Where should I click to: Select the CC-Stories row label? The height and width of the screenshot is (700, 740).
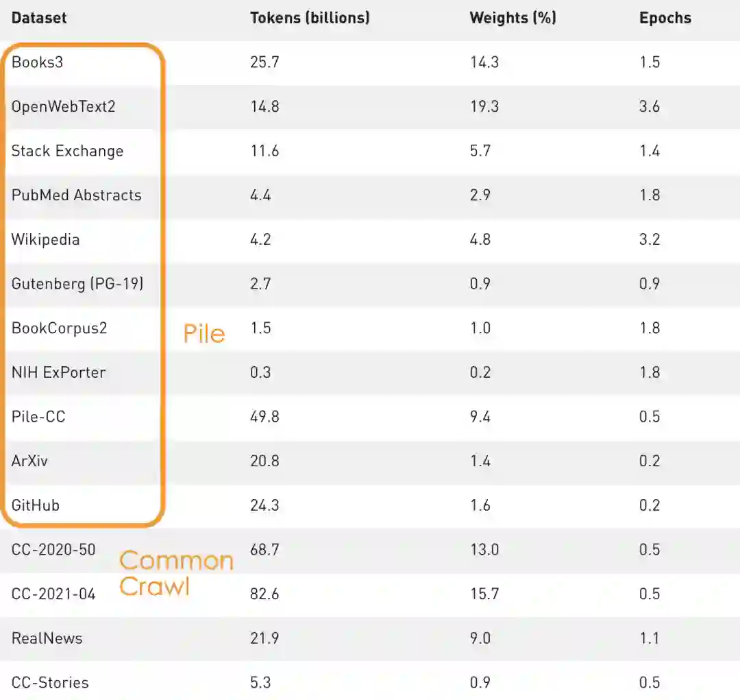(50, 683)
